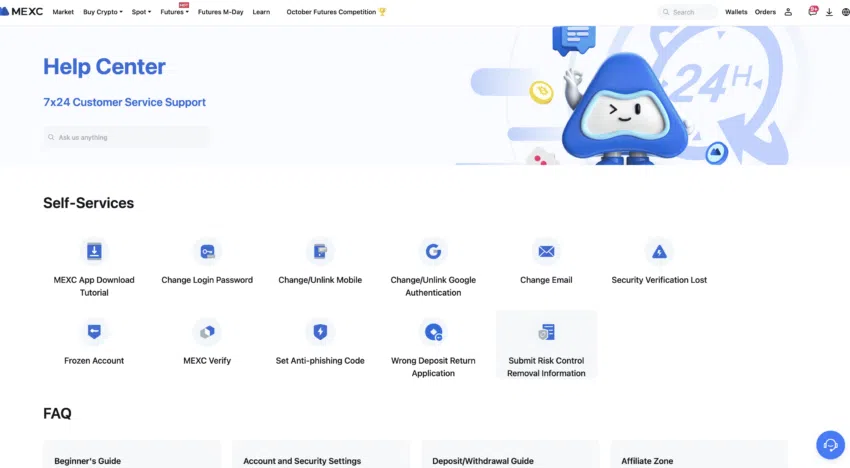Open the language globe icon
Image resolution: width=850 pixels, height=468 pixels.
pyautogui.click(x=846, y=12)
